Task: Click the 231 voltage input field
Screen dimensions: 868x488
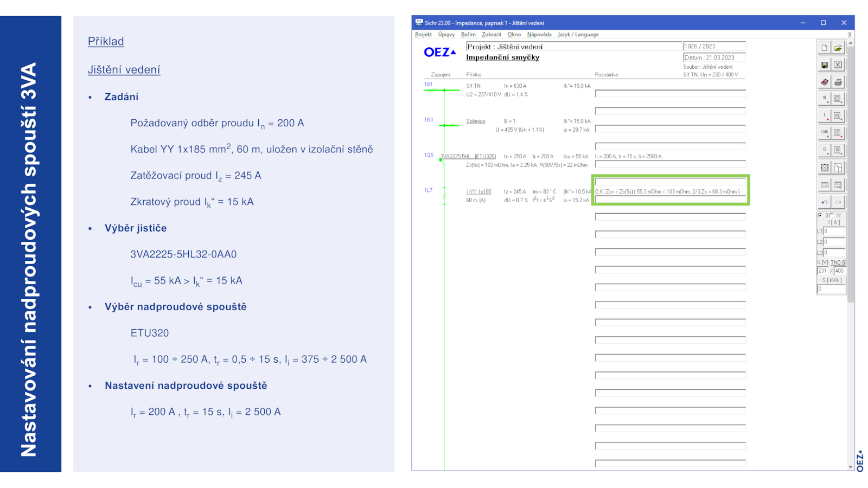Action: (823, 271)
